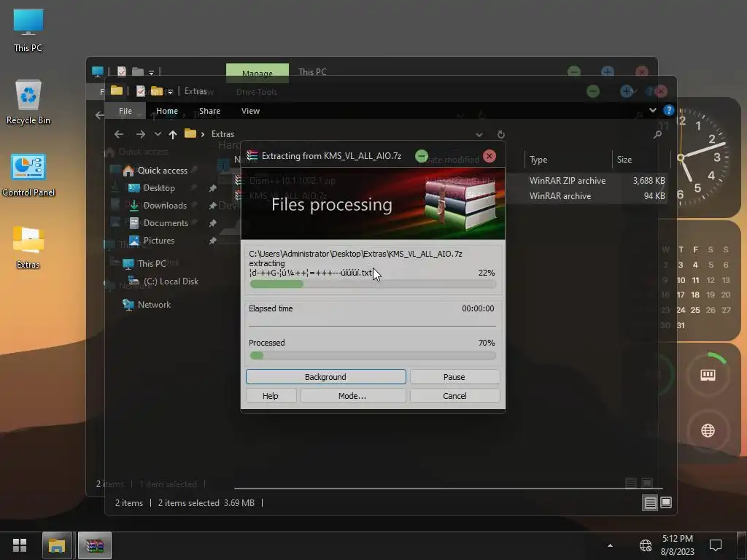
Task: Click the file extraction progress bar
Action: point(373,284)
